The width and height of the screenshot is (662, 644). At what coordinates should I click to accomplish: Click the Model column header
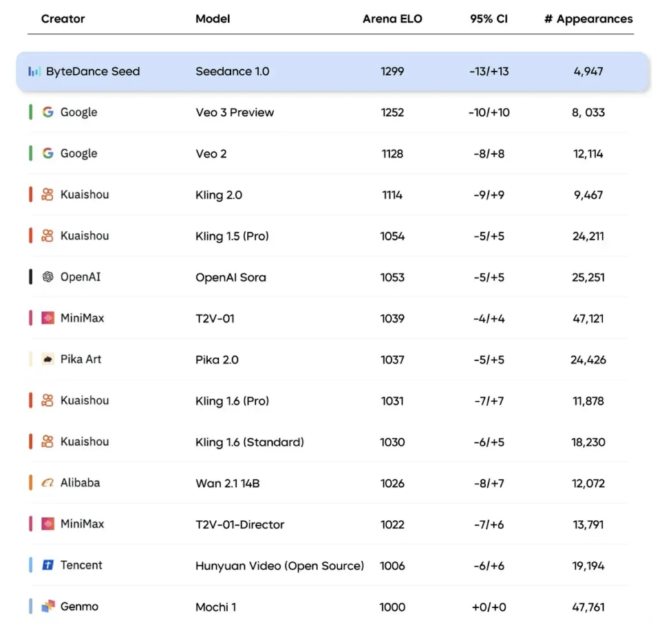(x=213, y=19)
